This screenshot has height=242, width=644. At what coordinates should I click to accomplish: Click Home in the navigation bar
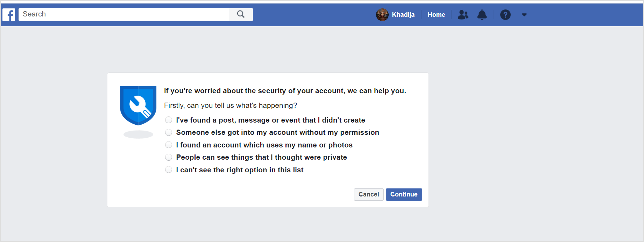pyautogui.click(x=436, y=14)
